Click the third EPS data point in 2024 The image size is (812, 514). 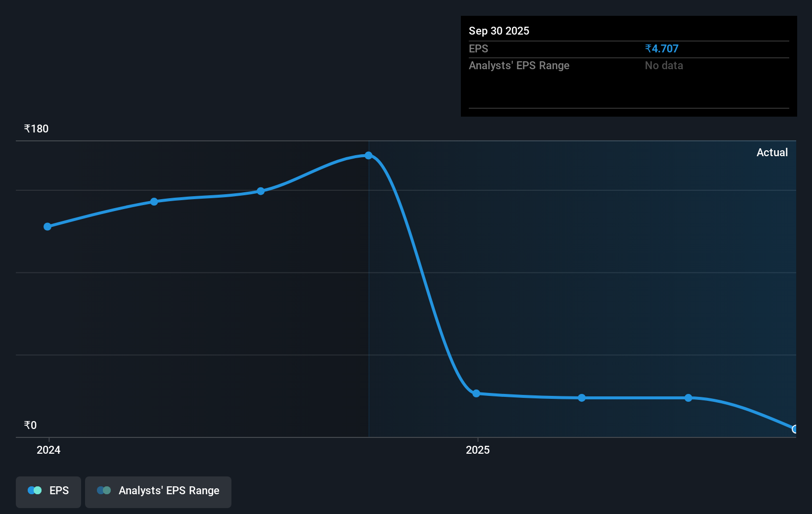tap(261, 191)
